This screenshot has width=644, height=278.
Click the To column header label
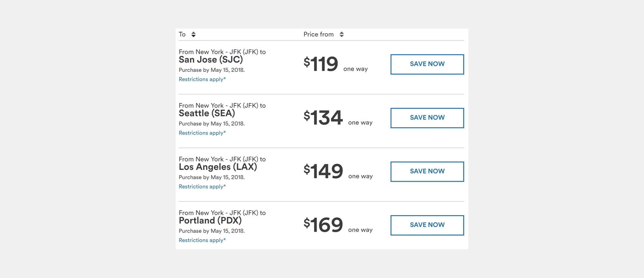(x=182, y=34)
